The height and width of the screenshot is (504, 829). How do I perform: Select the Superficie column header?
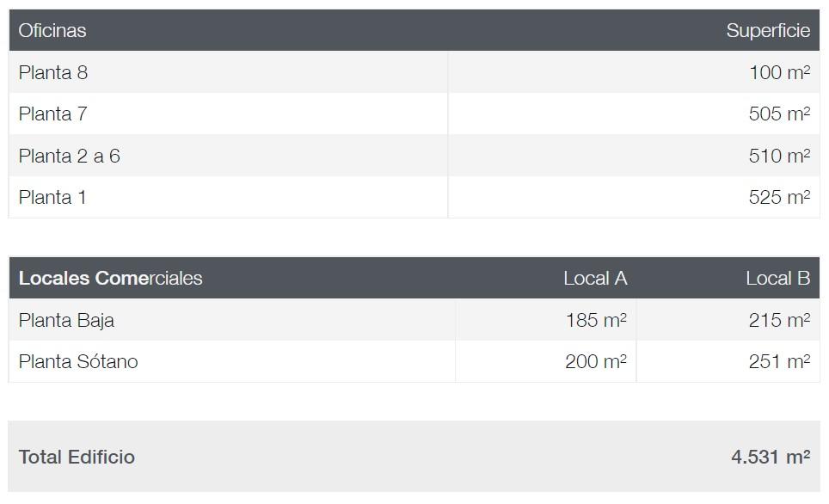click(767, 31)
